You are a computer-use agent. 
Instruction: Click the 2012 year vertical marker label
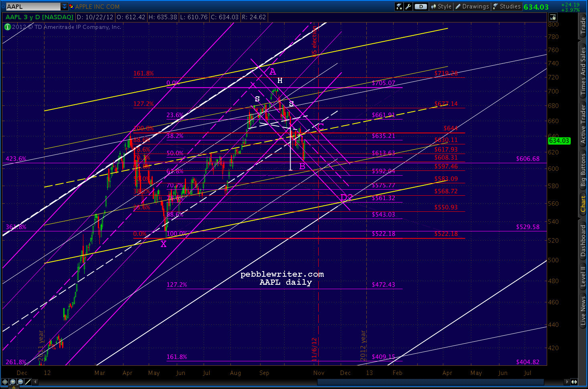click(363, 346)
